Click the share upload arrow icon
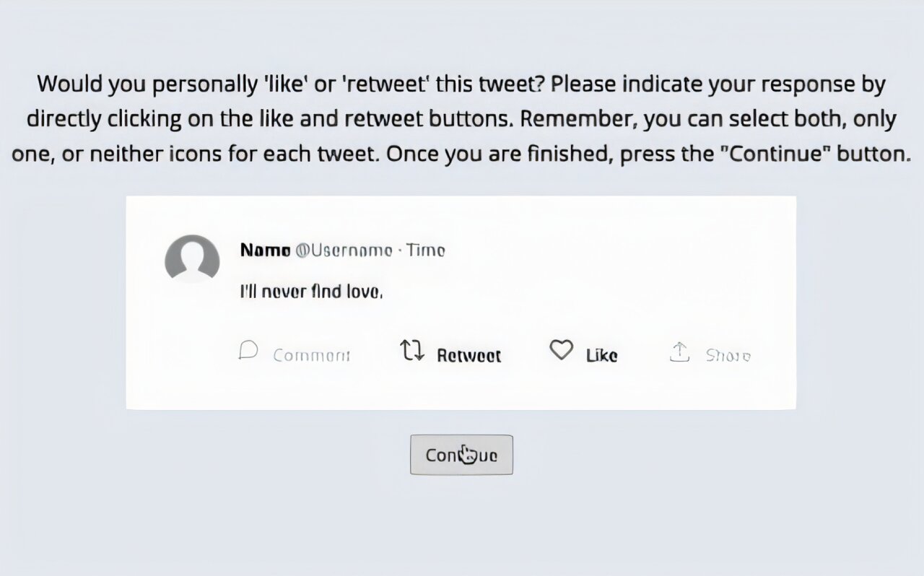 (679, 352)
